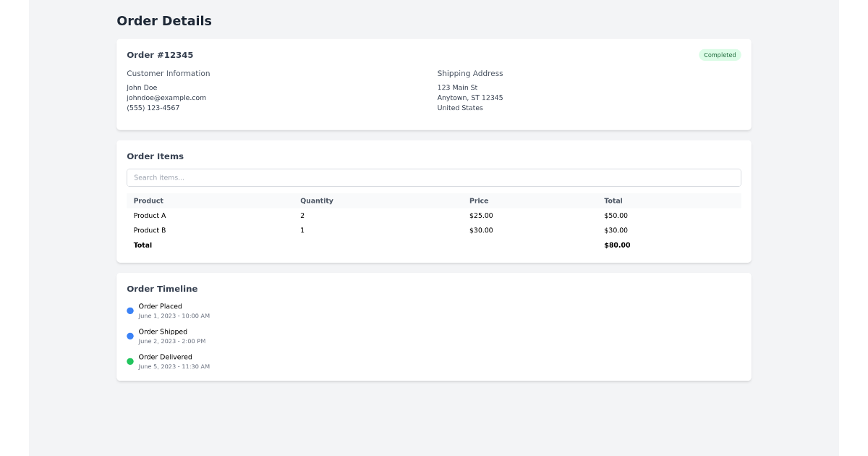Sort by the Quantity column header
The image size is (868, 456).
(x=317, y=200)
